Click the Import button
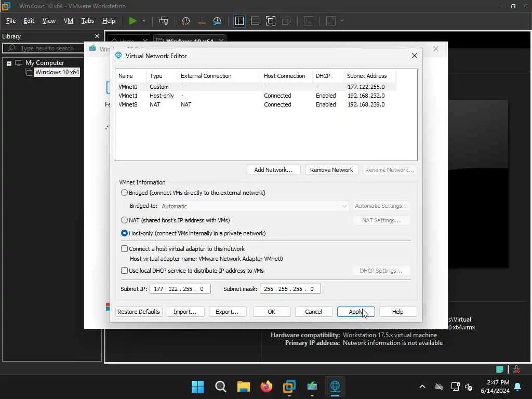Image resolution: width=532 pixels, height=399 pixels. [185, 312]
